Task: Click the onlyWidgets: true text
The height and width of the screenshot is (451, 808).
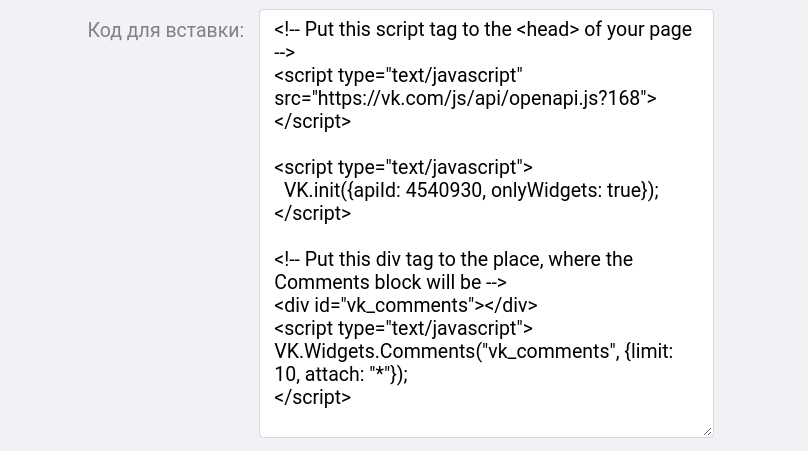Action: pyautogui.click(x=568, y=190)
